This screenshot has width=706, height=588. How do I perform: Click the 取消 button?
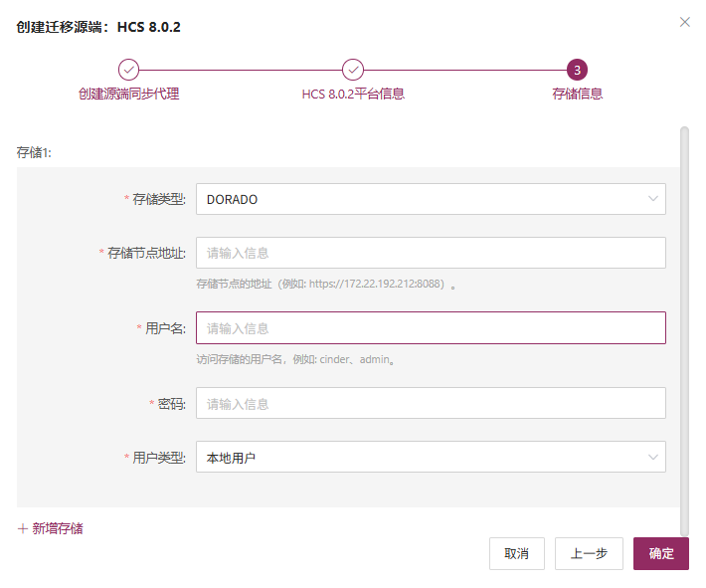point(516,553)
